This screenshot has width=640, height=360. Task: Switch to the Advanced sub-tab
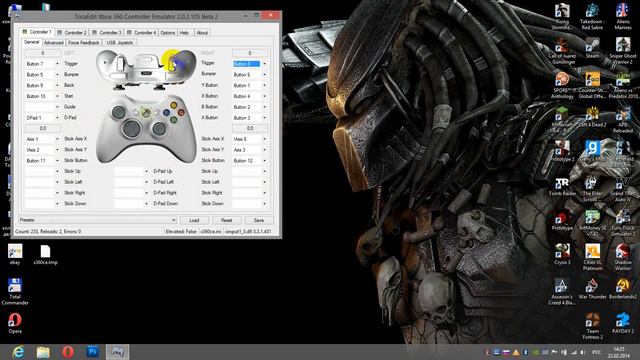coord(53,42)
